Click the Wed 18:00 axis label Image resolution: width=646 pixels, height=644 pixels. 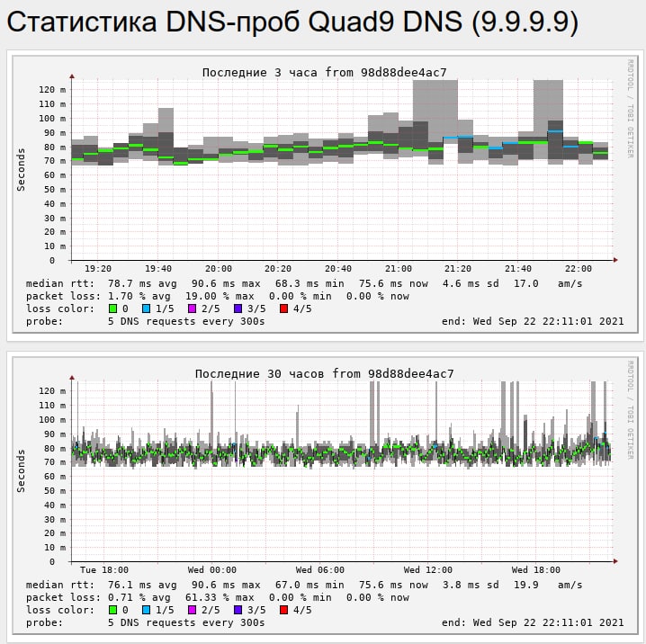(x=536, y=570)
